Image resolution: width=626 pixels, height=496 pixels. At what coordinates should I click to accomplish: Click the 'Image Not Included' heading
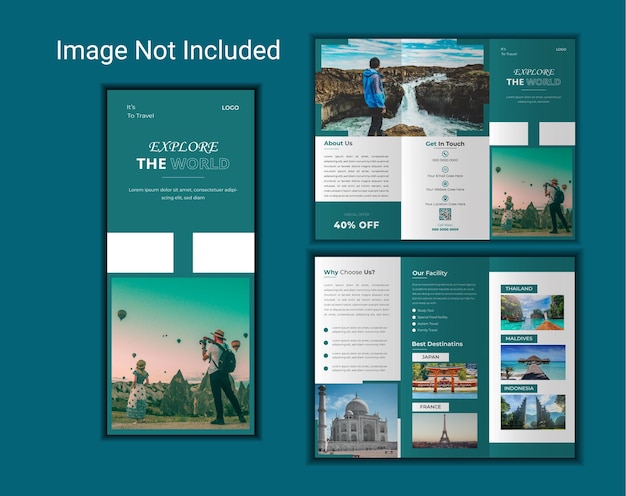point(168,50)
